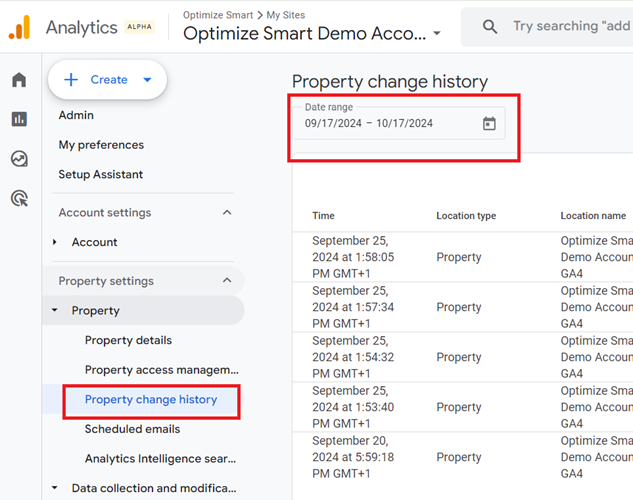The image size is (633, 500).
Task: Collapse Data collection and modification arrow
Action: coord(54,488)
